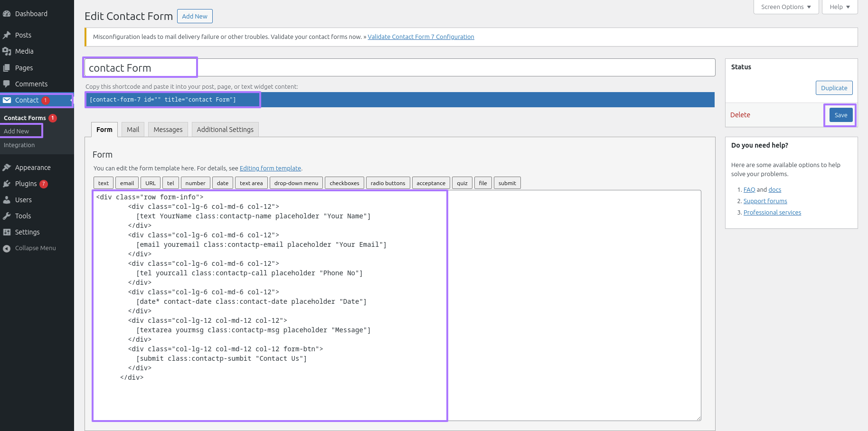
Task: Click the Plugins plug icon
Action: [7, 184]
